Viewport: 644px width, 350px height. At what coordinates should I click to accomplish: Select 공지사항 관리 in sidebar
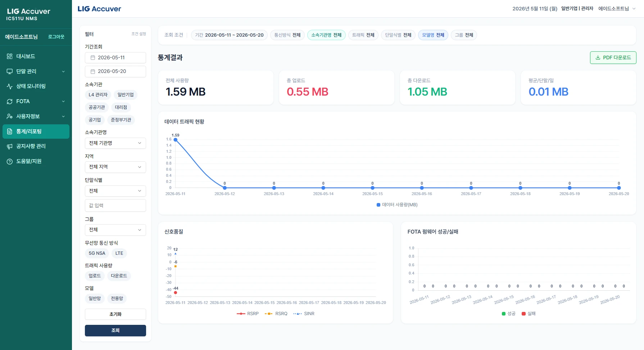click(x=36, y=146)
